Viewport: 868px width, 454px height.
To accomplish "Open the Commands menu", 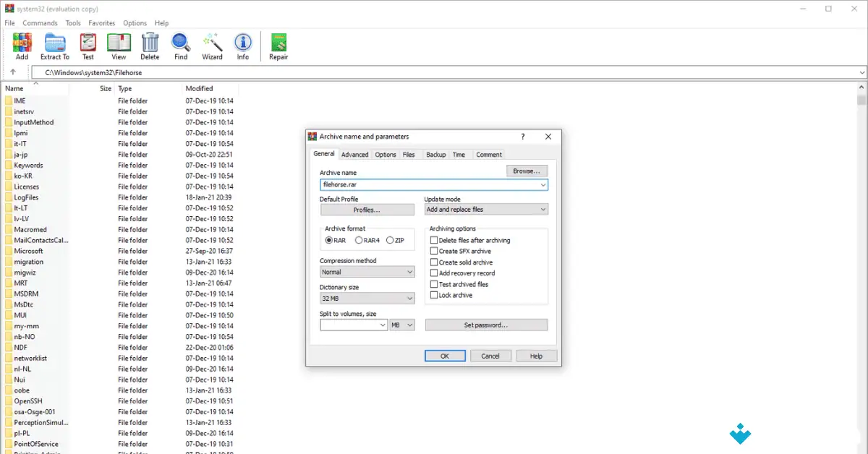I will tap(40, 22).
